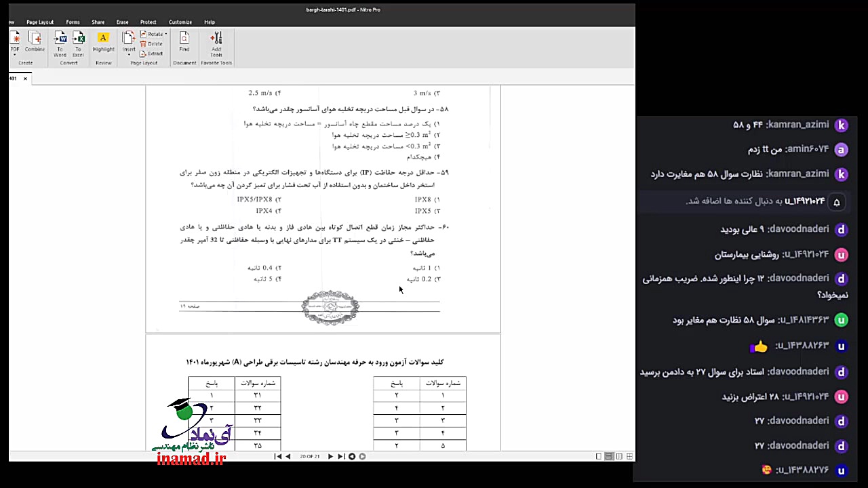Jump to the last page button
868x488 pixels.
pos(340,456)
